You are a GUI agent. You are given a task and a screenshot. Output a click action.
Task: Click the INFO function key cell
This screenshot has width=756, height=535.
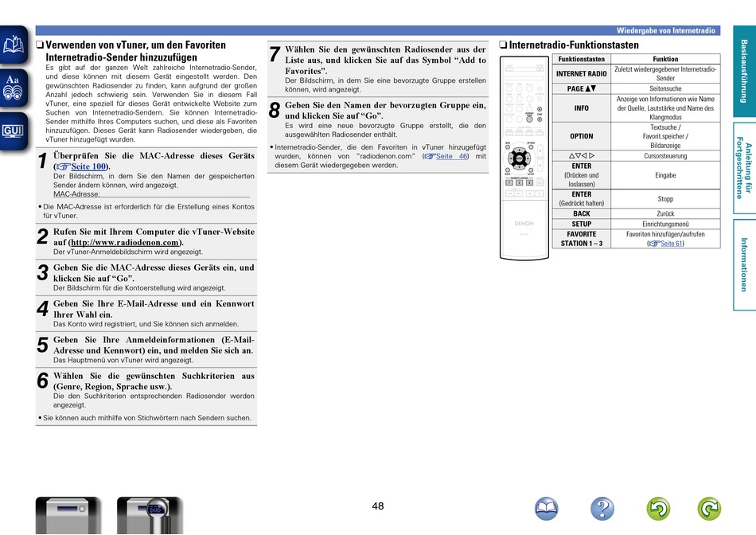pyautogui.click(x=582, y=108)
